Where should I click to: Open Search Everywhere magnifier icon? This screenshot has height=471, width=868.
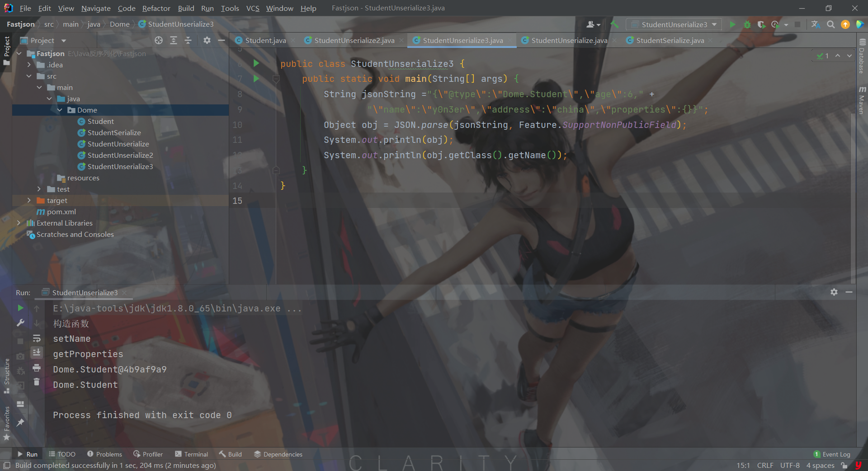coord(830,24)
